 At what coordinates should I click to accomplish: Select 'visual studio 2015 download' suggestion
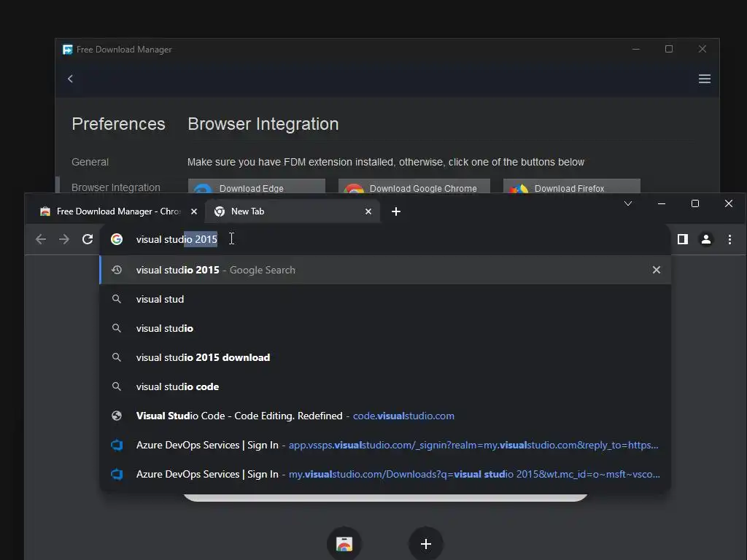(385, 357)
